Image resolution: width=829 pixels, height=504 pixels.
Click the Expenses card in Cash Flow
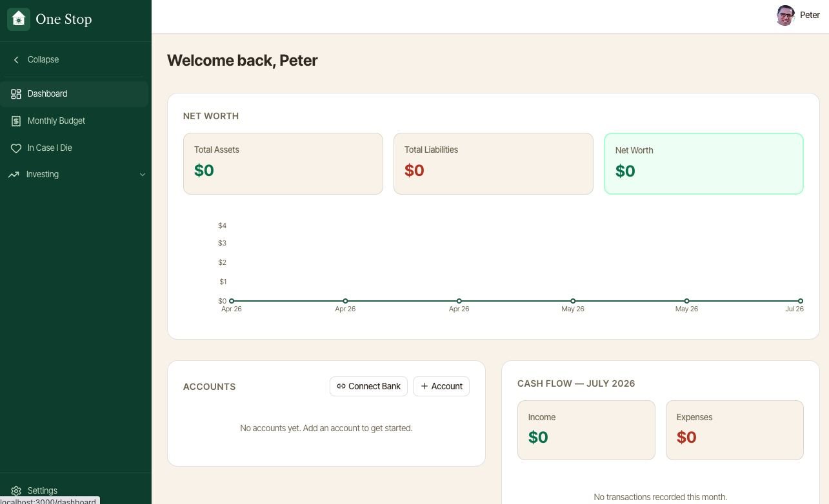click(735, 431)
